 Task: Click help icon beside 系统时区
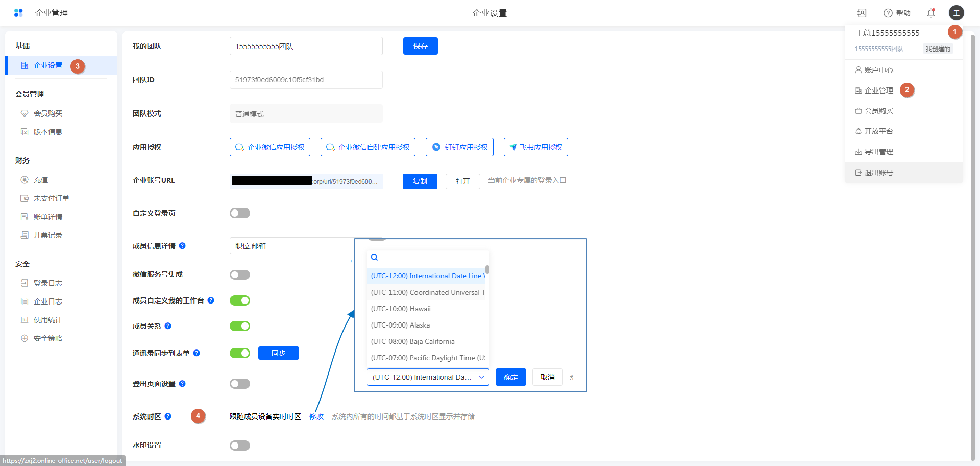(x=168, y=416)
